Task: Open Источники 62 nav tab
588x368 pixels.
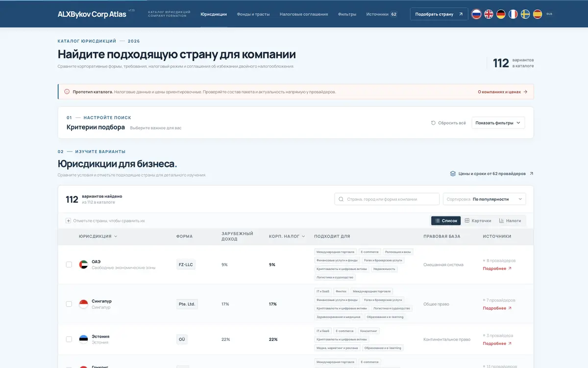Action: pyautogui.click(x=382, y=14)
